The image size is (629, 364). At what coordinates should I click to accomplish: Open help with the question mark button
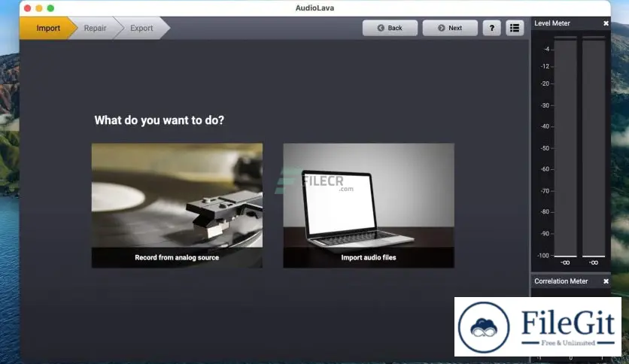pos(492,28)
